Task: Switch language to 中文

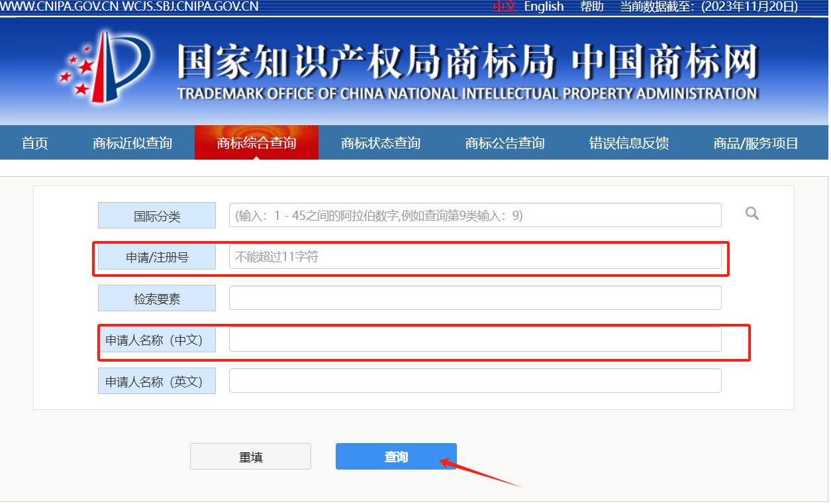Action: coord(504,7)
